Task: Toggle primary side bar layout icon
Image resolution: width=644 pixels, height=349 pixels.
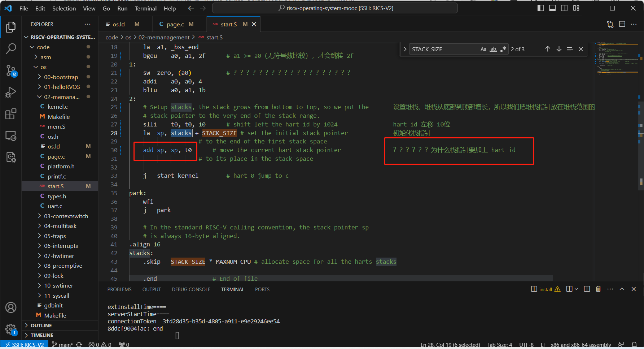Action: (x=540, y=8)
